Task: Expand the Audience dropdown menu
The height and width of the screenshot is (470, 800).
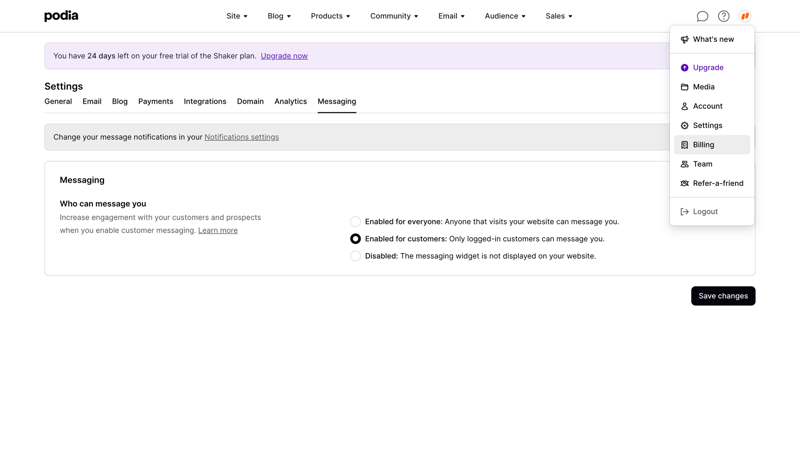Action: (x=505, y=16)
